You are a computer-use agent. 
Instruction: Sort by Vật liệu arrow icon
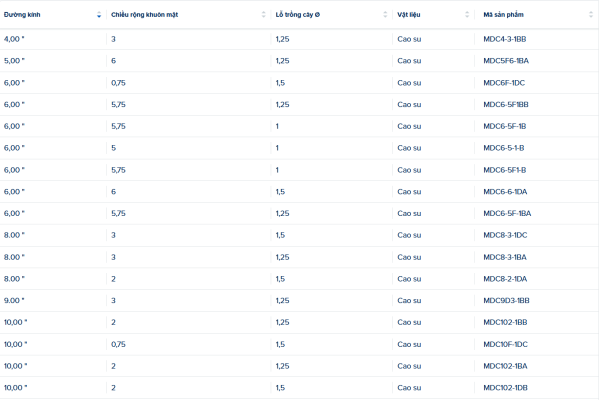coord(467,15)
